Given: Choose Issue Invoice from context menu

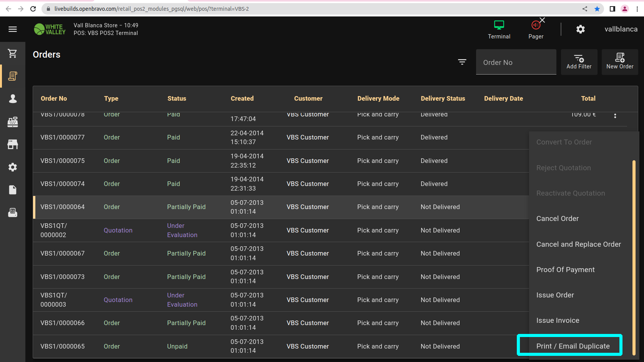Looking at the screenshot, I should pos(558,320).
